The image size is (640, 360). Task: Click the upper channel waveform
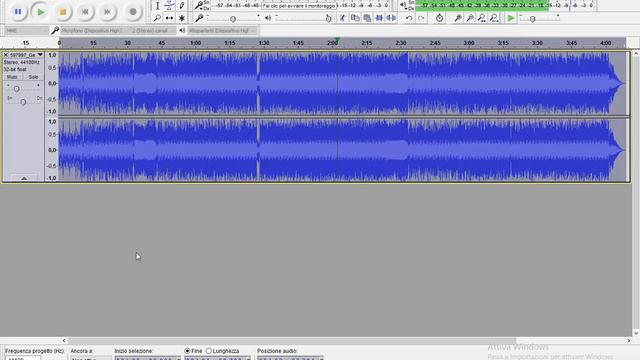coord(342,83)
